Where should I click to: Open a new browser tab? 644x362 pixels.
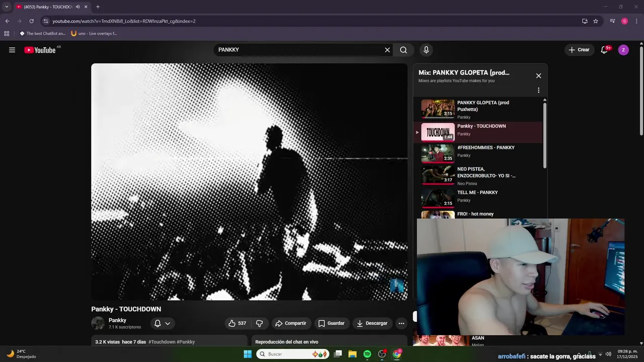coord(98,7)
